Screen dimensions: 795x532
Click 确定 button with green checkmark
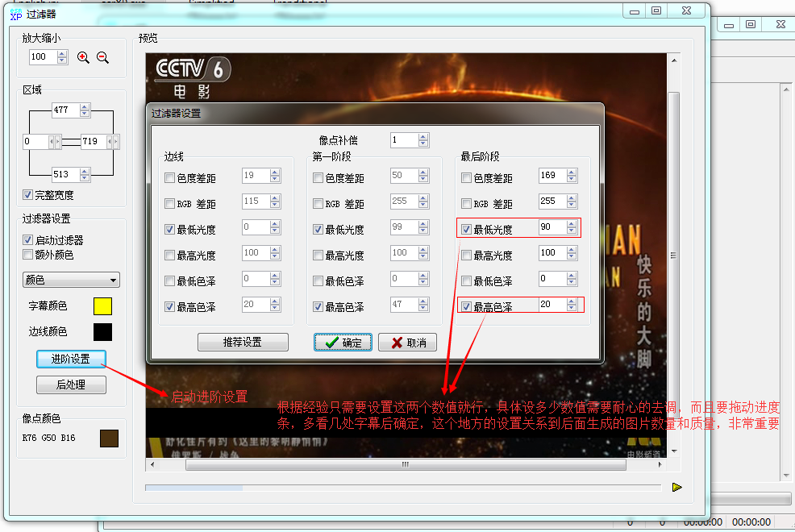coord(343,343)
